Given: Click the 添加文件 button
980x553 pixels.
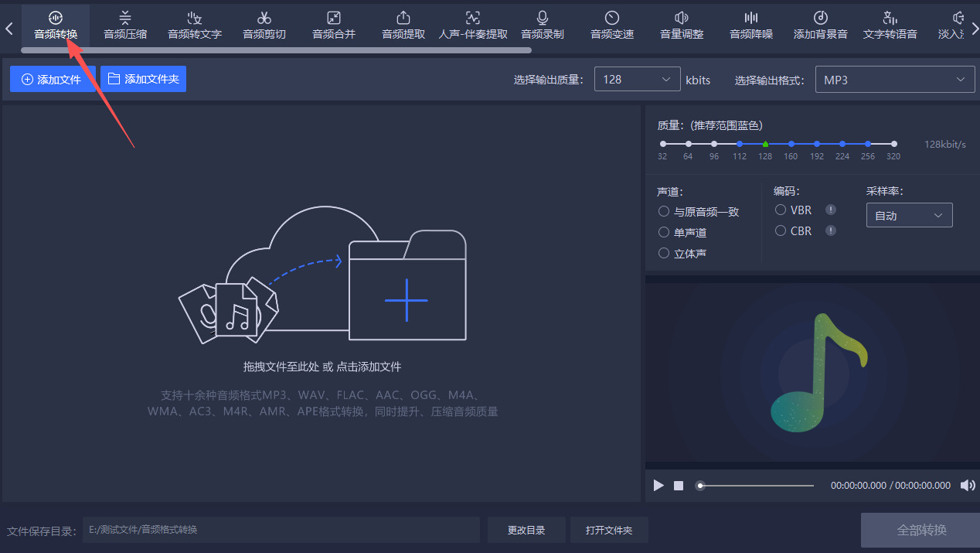Looking at the screenshot, I should point(52,79).
